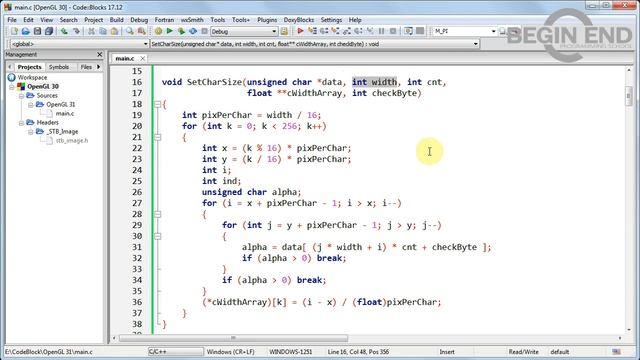
Task: Open the <global> scope dropdown
Action: tap(145, 44)
